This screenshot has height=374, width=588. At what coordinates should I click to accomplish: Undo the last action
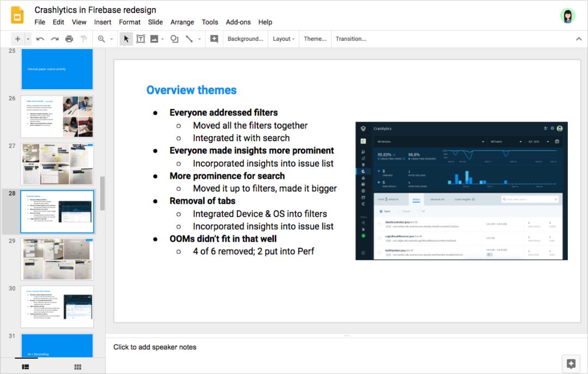click(40, 39)
